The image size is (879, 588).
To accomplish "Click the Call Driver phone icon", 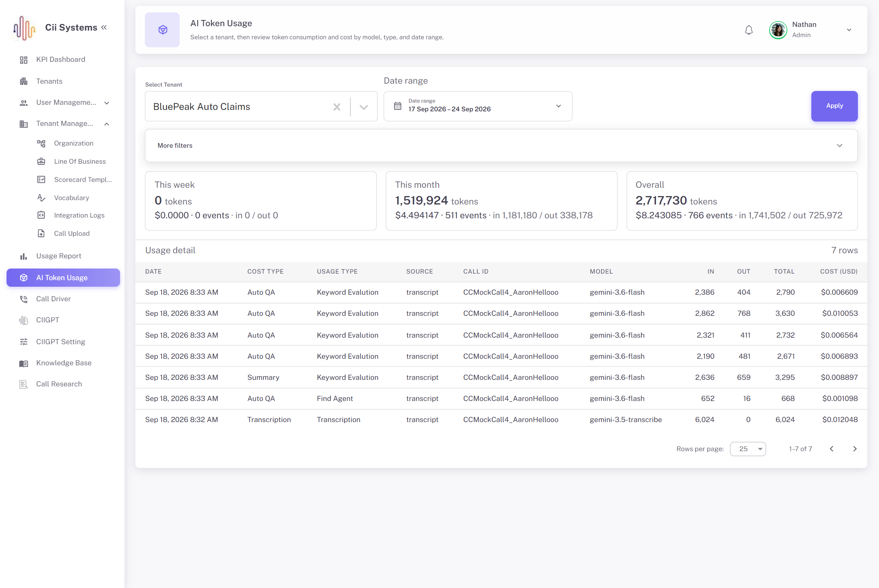I will tap(24, 299).
